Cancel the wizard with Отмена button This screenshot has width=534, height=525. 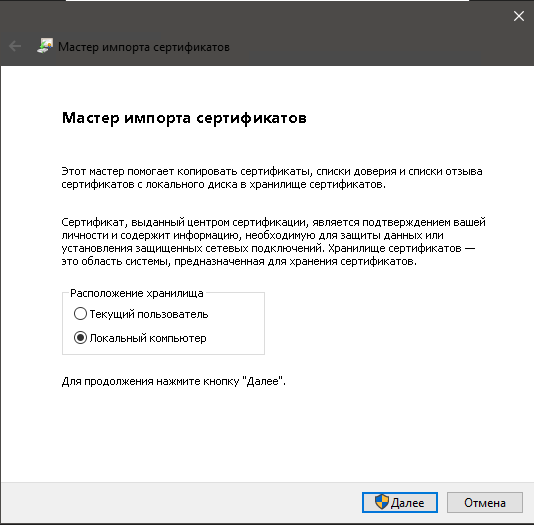click(485, 502)
